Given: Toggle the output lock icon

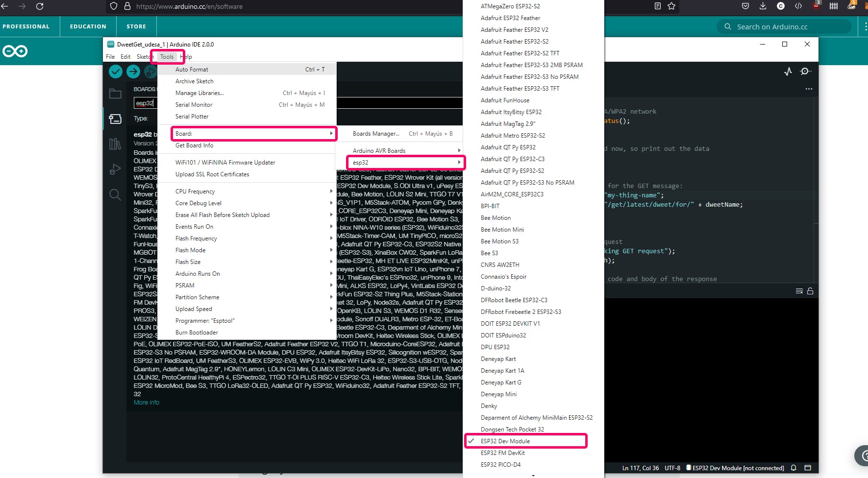Looking at the screenshot, I should (810, 291).
